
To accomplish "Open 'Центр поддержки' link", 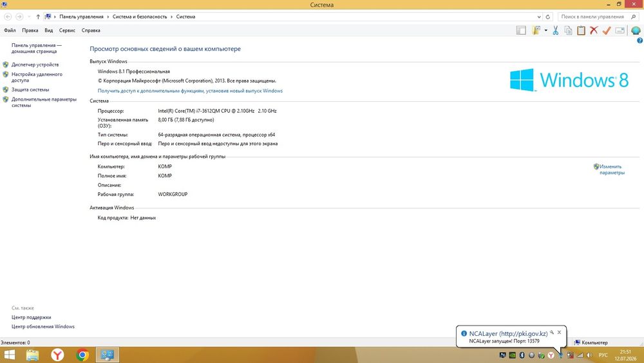I will [x=31, y=317].
